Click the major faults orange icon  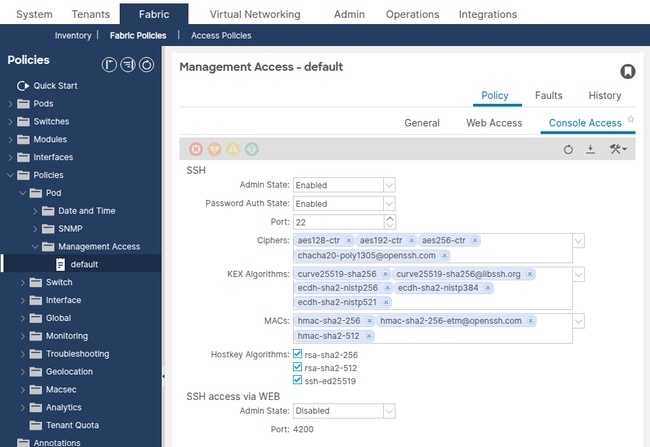point(215,149)
